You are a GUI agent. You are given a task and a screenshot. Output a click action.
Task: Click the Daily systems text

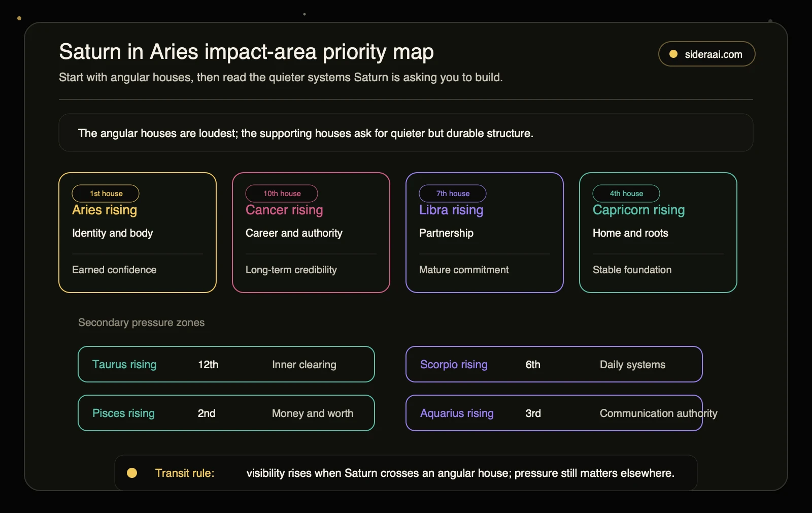coord(632,365)
